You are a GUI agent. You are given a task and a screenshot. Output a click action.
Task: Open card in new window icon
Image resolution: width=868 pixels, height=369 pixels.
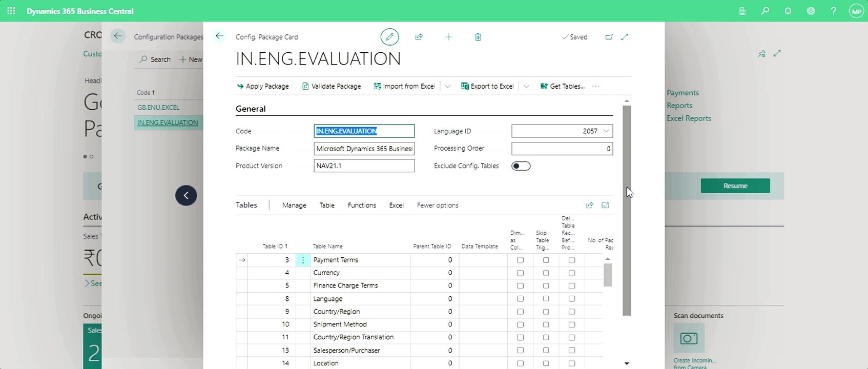[609, 37]
